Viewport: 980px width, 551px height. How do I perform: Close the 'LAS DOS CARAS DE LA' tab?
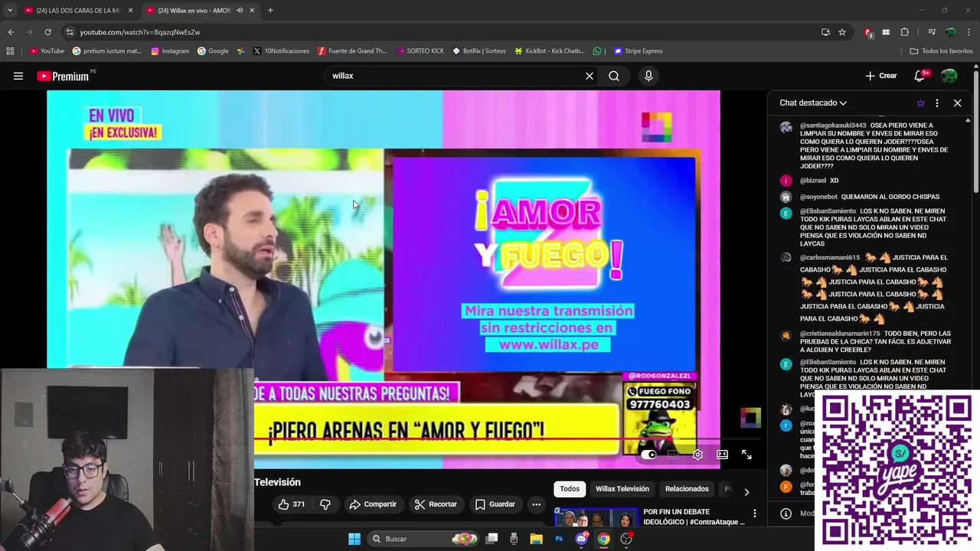point(130,11)
